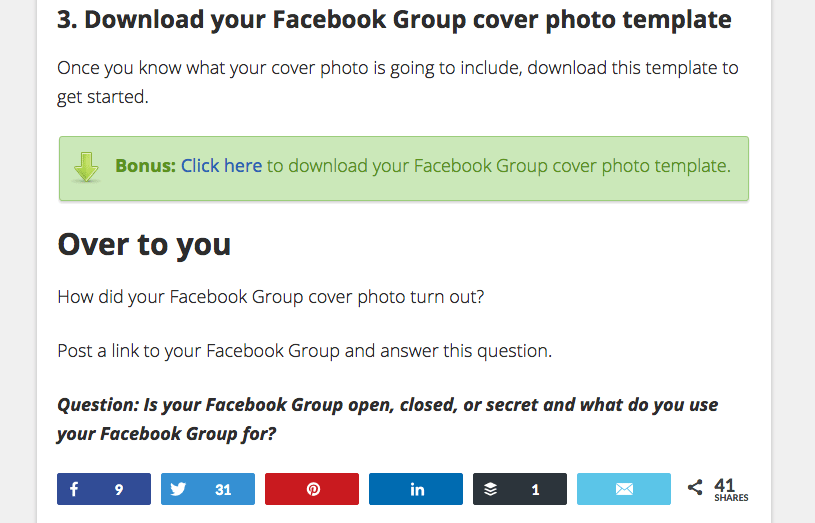Viewport: 815px width, 523px height.
Task: Click the 'Bonus:' label in green box
Action: [146, 166]
